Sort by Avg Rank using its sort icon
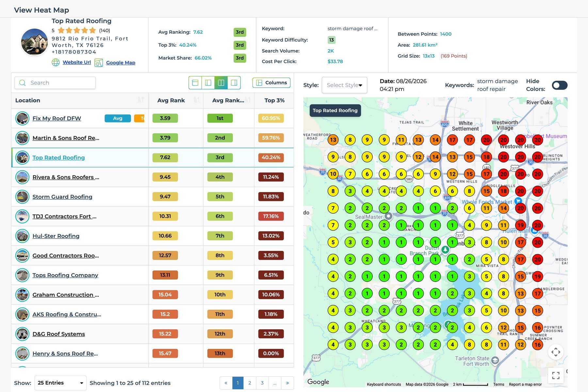588x392 pixels. point(197,100)
